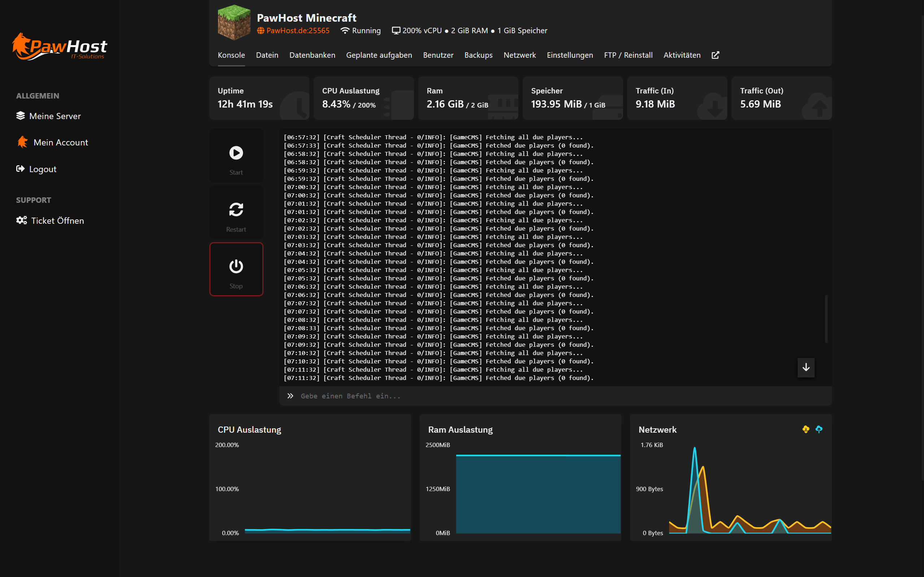Image resolution: width=924 pixels, height=577 pixels.
Task: Open the Benutzer tab
Action: click(x=438, y=55)
